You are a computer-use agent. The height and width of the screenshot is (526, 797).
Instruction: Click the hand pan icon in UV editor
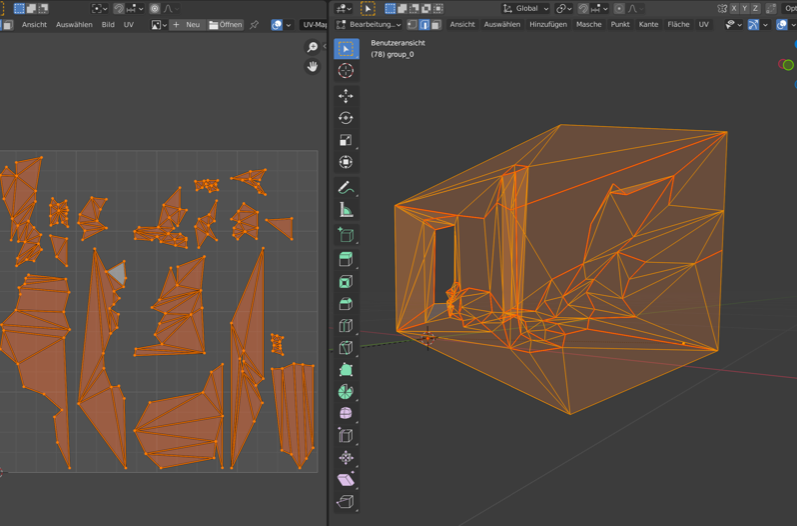(x=312, y=67)
